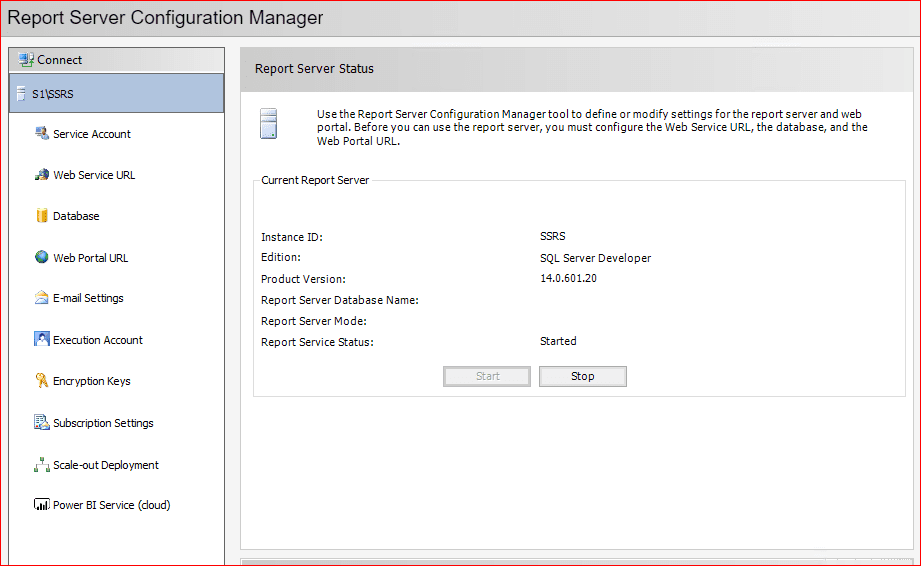Go to Web Service URL settings
Screen dimensions: 921x566
click(x=94, y=175)
